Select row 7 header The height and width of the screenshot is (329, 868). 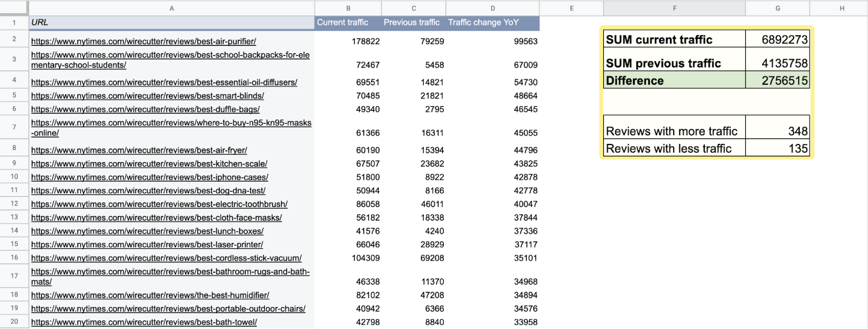point(14,128)
